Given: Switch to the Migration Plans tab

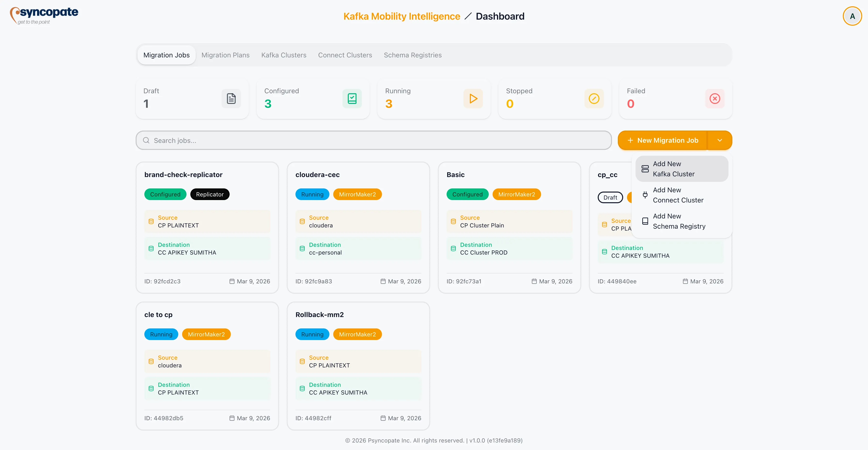Looking at the screenshot, I should coord(225,55).
